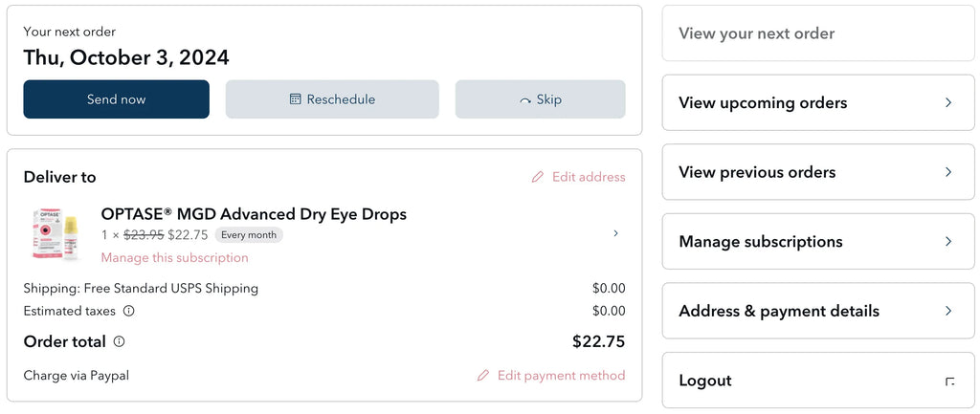Click the Edit address link text

pyautogui.click(x=589, y=177)
